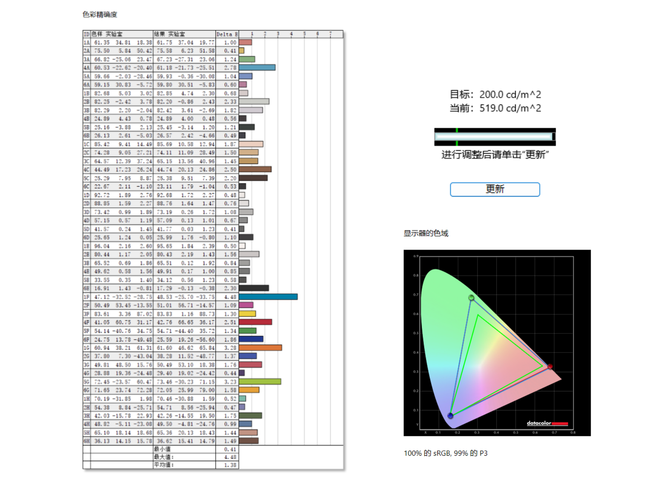Click the Delta value 3.28 in row 1G
This screenshot has width=670, height=493.
pos(230,348)
